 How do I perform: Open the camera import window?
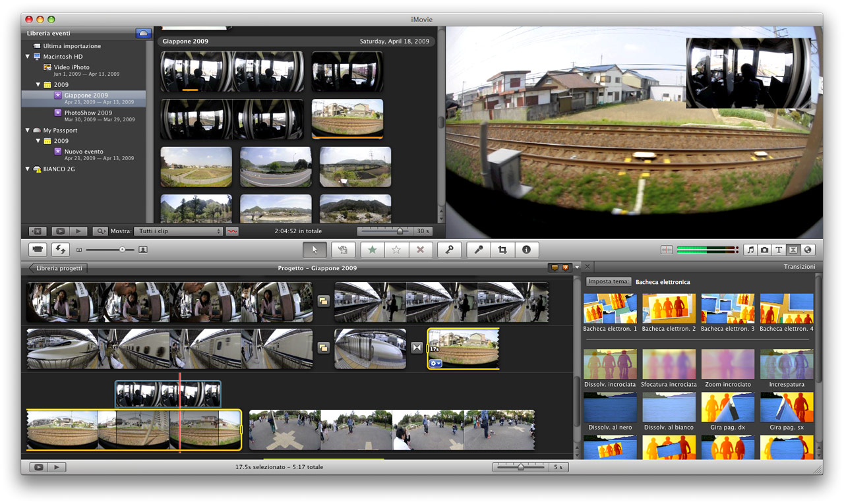click(x=39, y=250)
